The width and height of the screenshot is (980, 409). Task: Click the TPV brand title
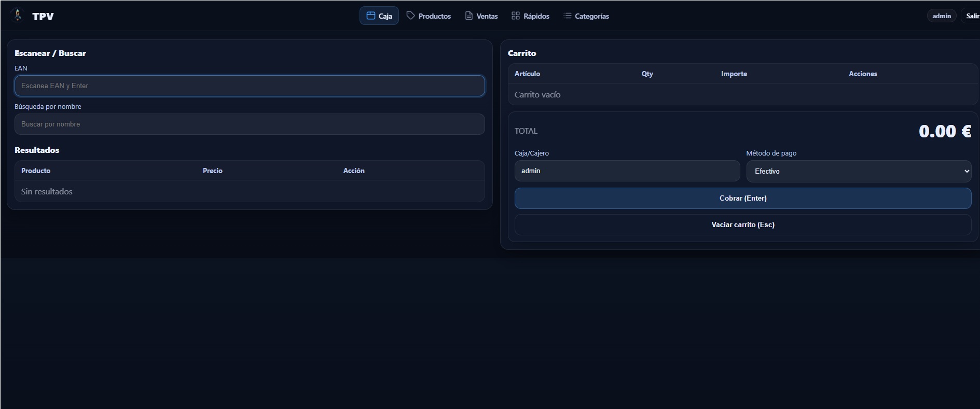pyautogui.click(x=43, y=17)
